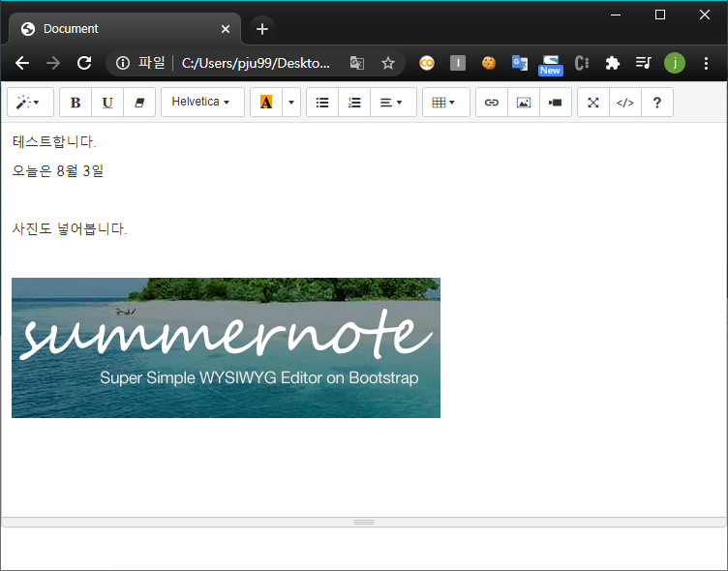Viewport: 728px width, 571px height.
Task: Apply the recent font color A button
Action: (x=266, y=103)
